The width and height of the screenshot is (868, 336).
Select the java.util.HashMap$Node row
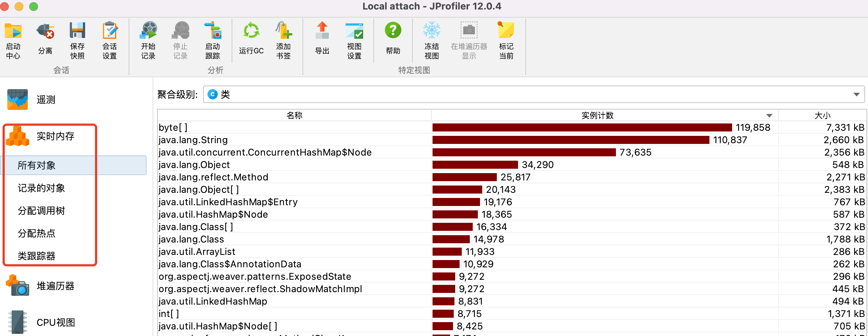point(512,214)
